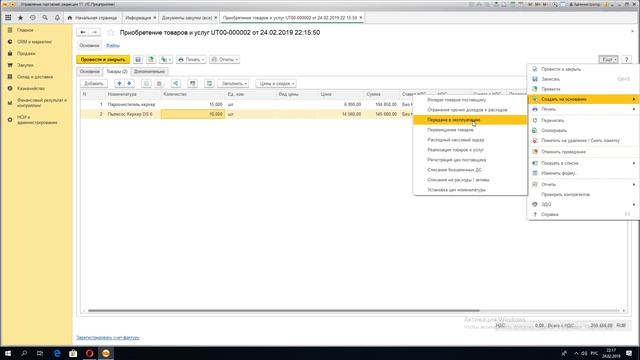
Task: Close the Документы закупки (все) tab
Action: pyautogui.click(x=216, y=18)
